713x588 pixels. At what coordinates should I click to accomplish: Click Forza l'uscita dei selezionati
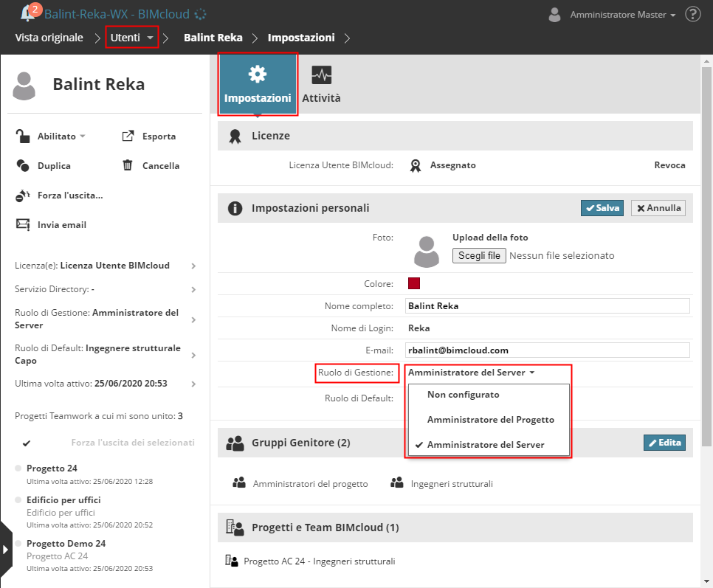(133, 443)
